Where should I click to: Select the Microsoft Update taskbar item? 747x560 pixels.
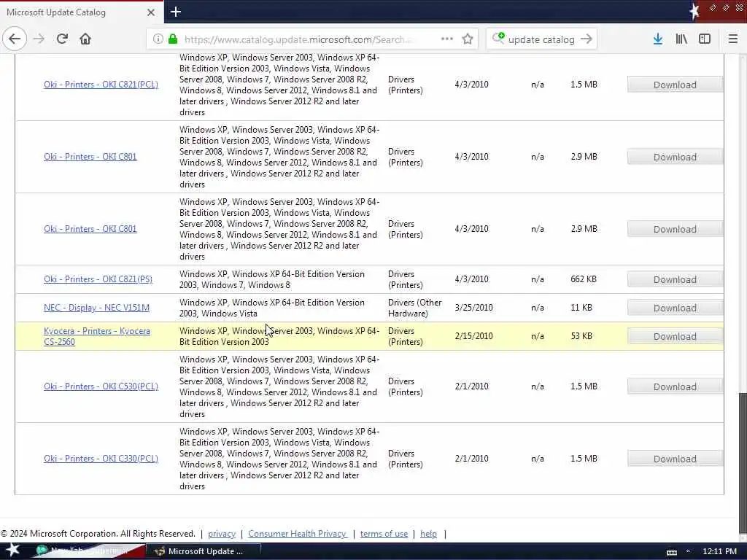(x=203, y=551)
